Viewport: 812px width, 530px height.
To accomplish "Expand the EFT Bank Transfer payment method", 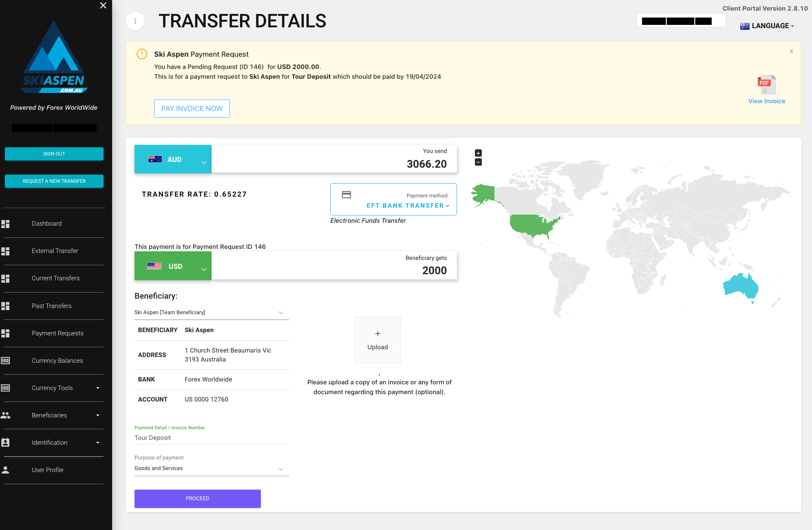I will 408,206.
